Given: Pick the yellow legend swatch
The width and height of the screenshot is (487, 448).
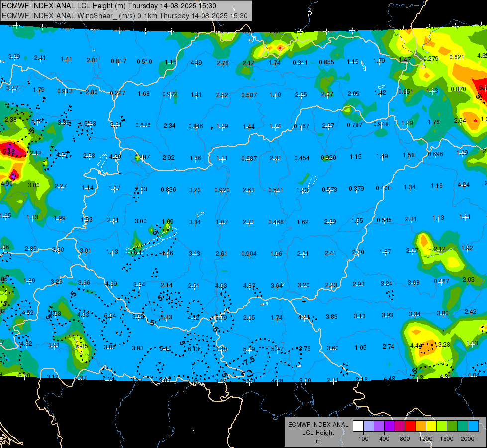Looking at the screenshot, I should 431,426.
